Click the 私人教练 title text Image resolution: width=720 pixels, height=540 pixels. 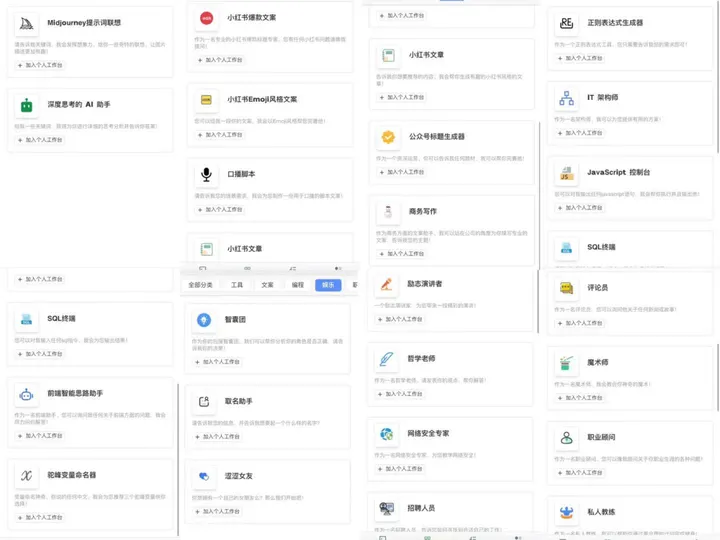pos(601,512)
